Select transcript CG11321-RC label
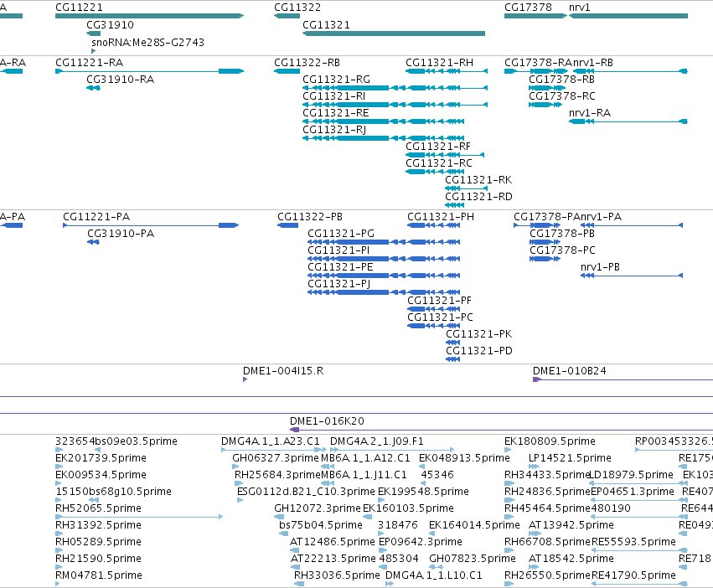Screen dimensions: 713x588 [439, 163]
